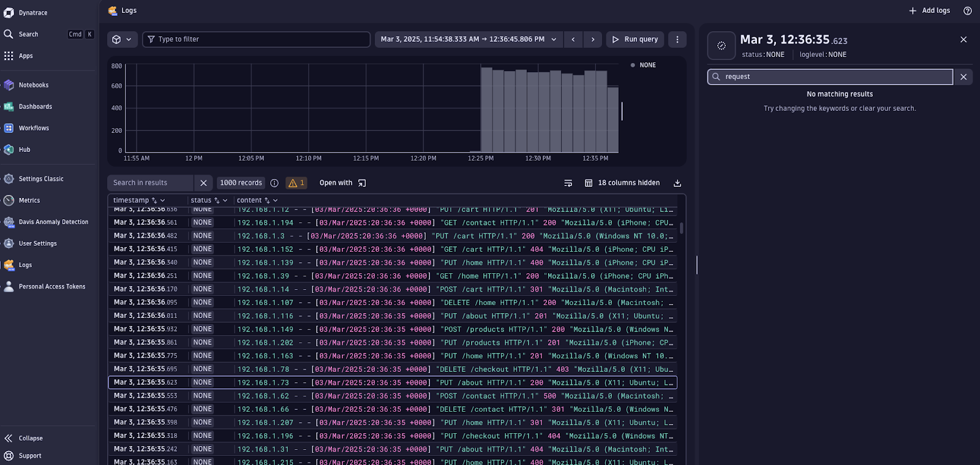Clear the request search field

[x=963, y=77]
